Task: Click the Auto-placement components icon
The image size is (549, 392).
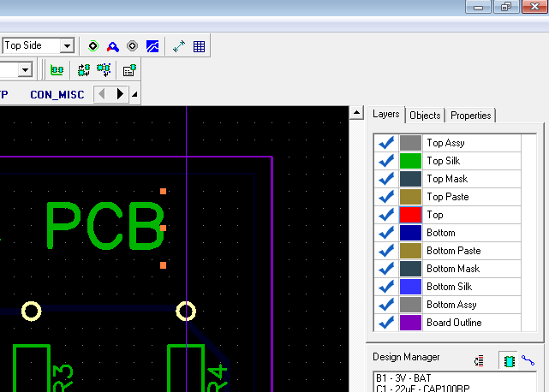Action: pos(84,70)
